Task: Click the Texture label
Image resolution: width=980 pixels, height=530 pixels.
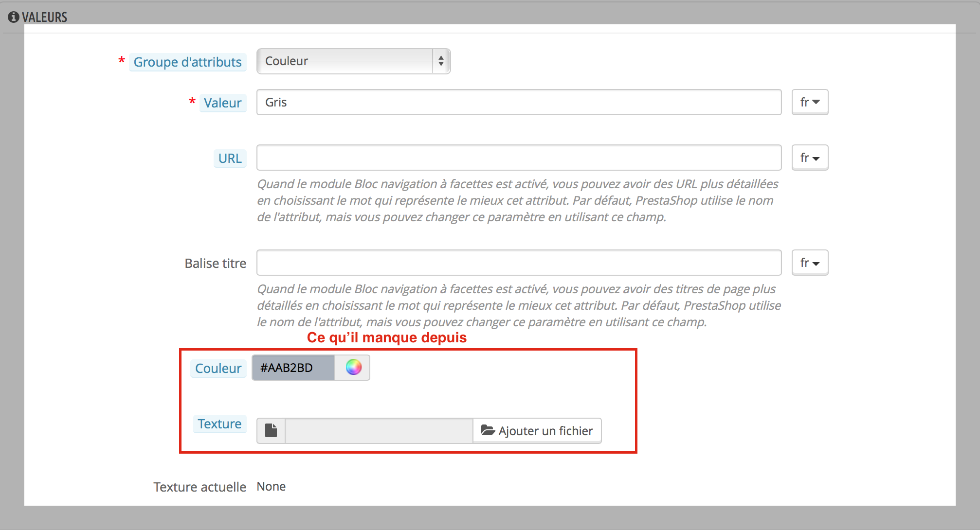Action: [x=219, y=424]
